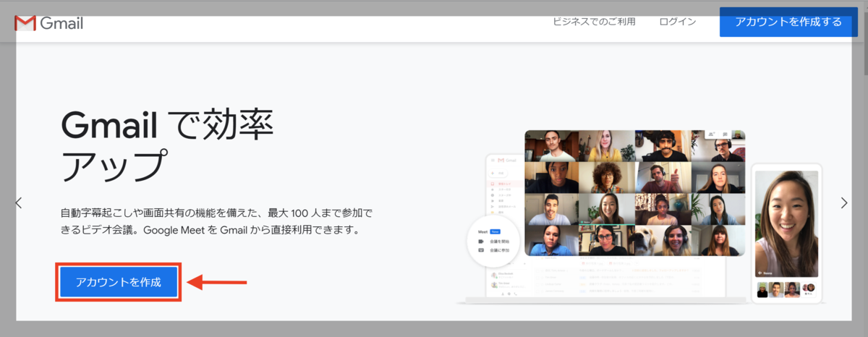Click the Gmail logo in the header
Screen dimensions: 868x337
coord(49,23)
